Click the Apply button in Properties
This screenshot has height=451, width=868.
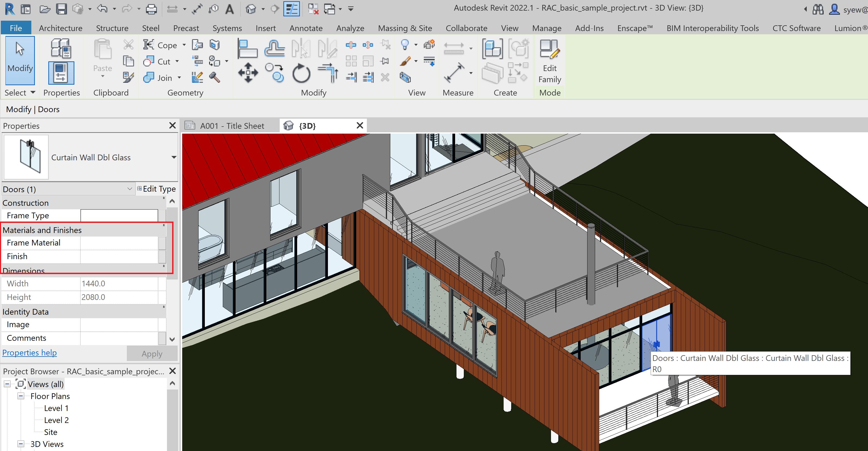[x=152, y=353]
